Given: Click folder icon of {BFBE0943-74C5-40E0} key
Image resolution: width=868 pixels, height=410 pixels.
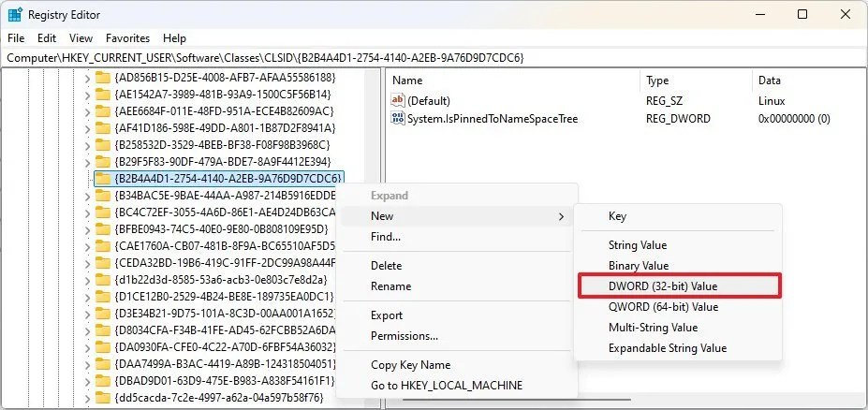Looking at the screenshot, I should click(x=102, y=229).
